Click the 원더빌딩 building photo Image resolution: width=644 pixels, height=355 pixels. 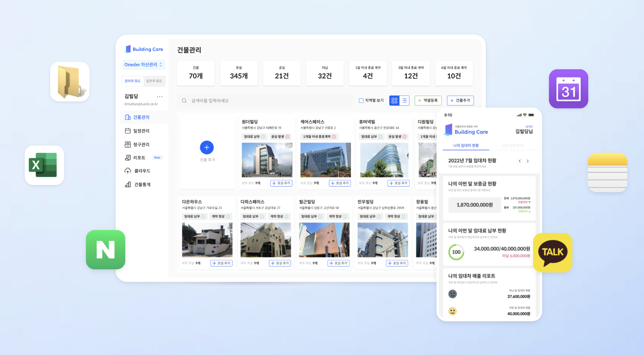(x=267, y=160)
